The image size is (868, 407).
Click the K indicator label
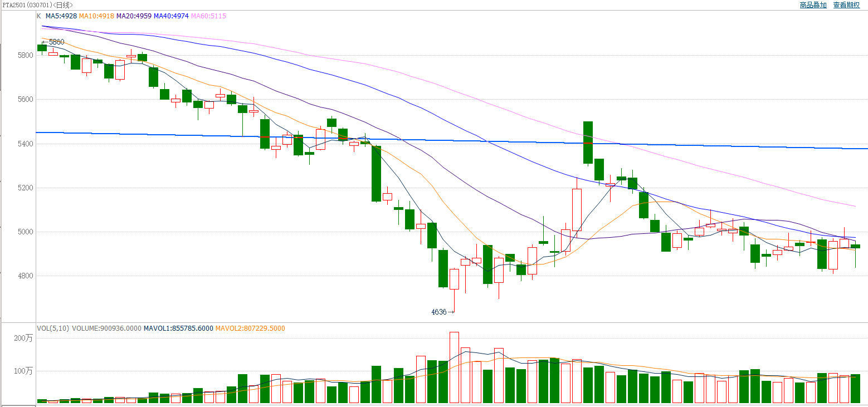pos(39,16)
